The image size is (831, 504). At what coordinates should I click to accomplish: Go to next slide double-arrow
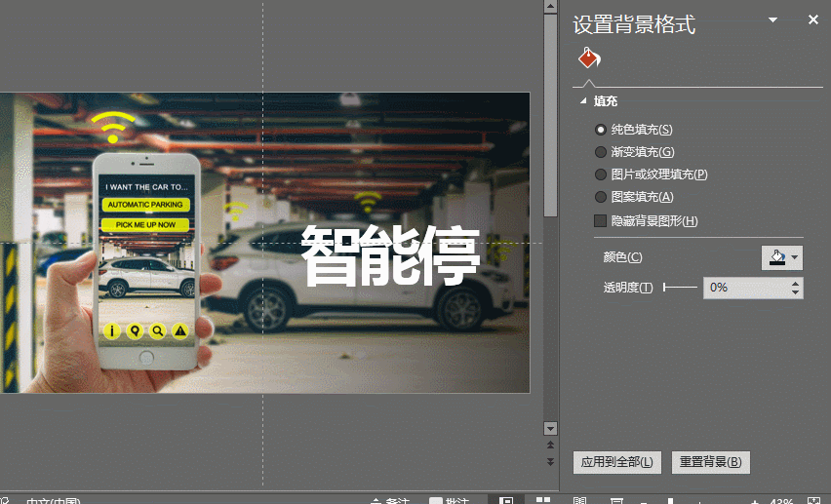[x=551, y=462]
